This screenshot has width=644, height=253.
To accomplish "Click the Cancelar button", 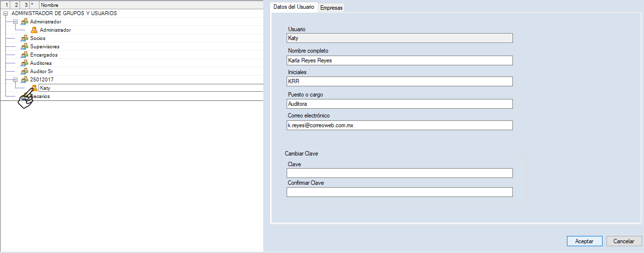I will pos(624,241).
